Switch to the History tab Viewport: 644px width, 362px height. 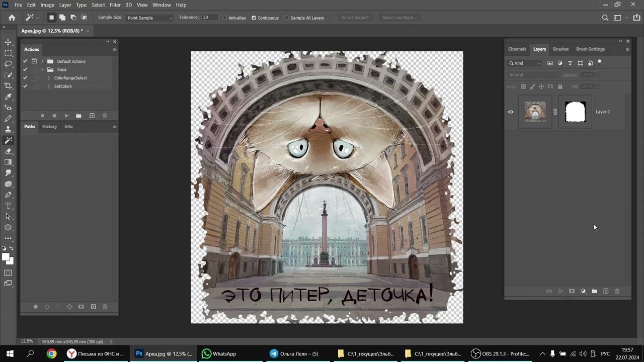click(49, 127)
